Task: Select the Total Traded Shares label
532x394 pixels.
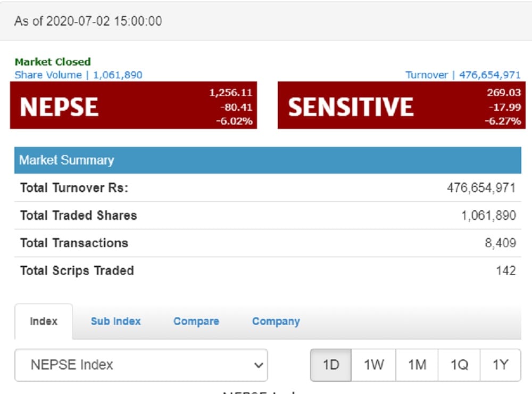Action: (x=78, y=215)
